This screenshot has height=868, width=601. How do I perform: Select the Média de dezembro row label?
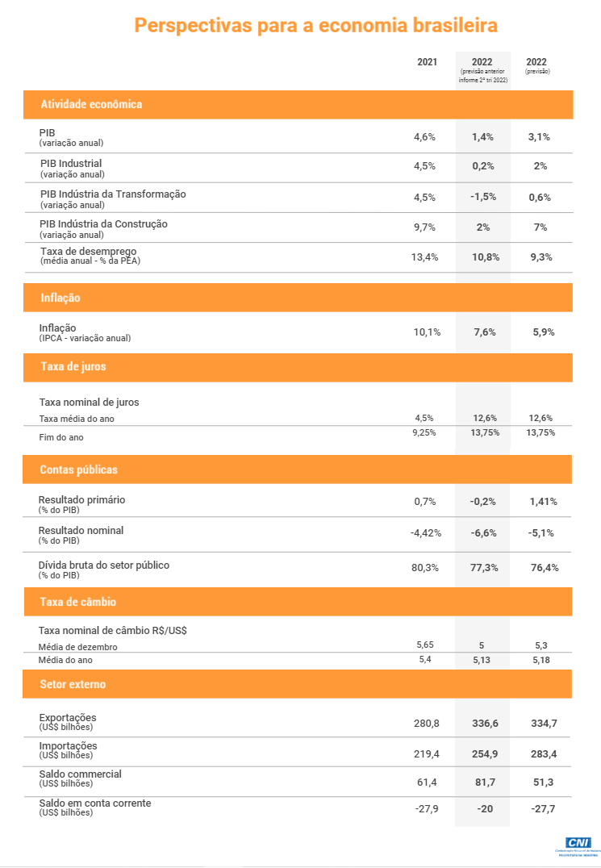click(78, 647)
